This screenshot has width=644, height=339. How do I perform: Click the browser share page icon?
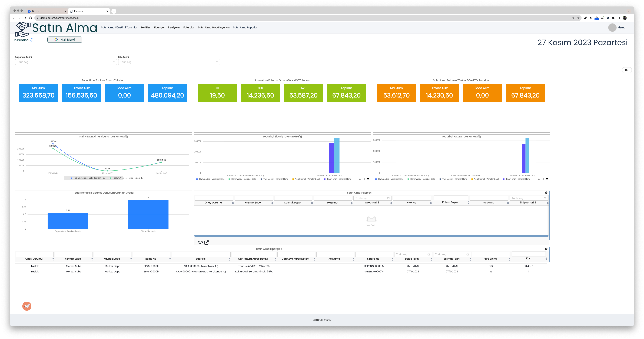click(x=573, y=18)
